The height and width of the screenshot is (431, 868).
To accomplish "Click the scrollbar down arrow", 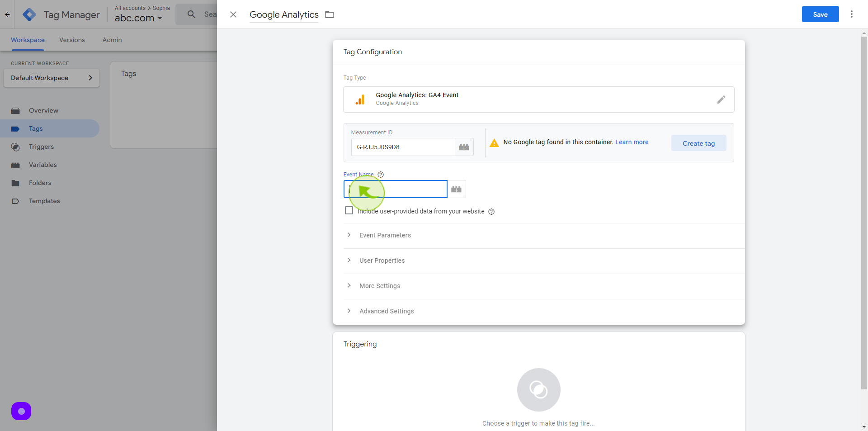I will click(x=864, y=426).
